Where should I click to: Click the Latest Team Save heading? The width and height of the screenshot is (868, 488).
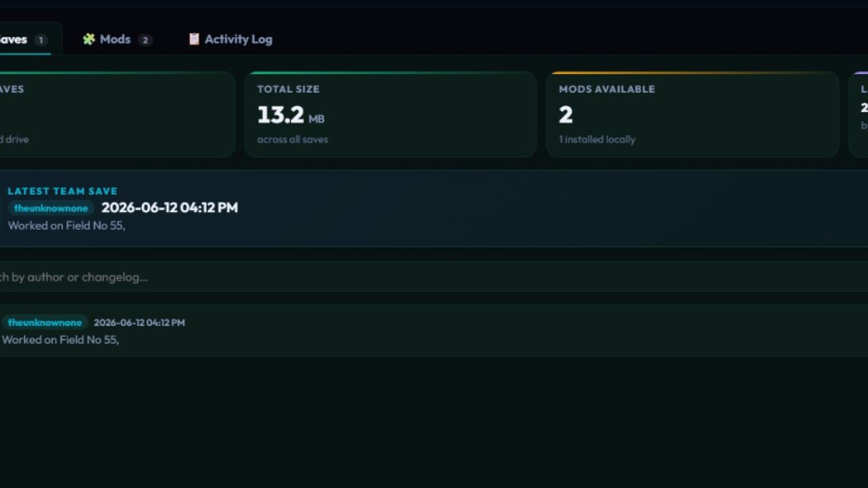coord(62,191)
